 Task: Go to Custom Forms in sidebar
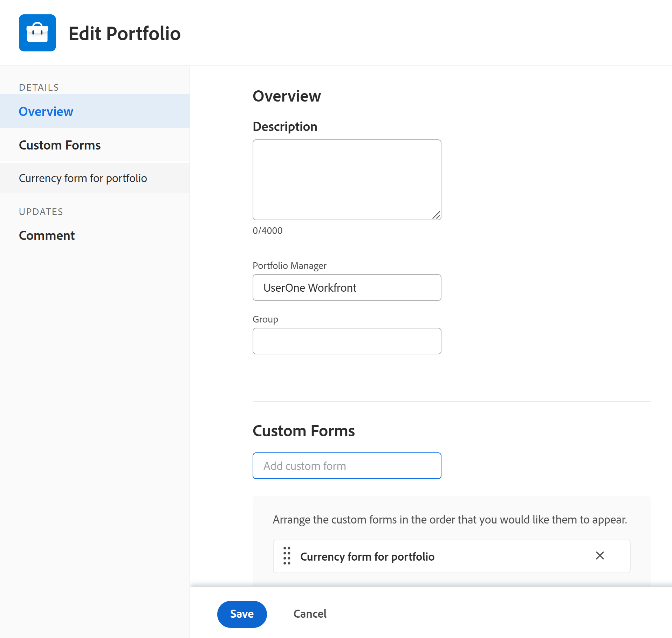(60, 145)
